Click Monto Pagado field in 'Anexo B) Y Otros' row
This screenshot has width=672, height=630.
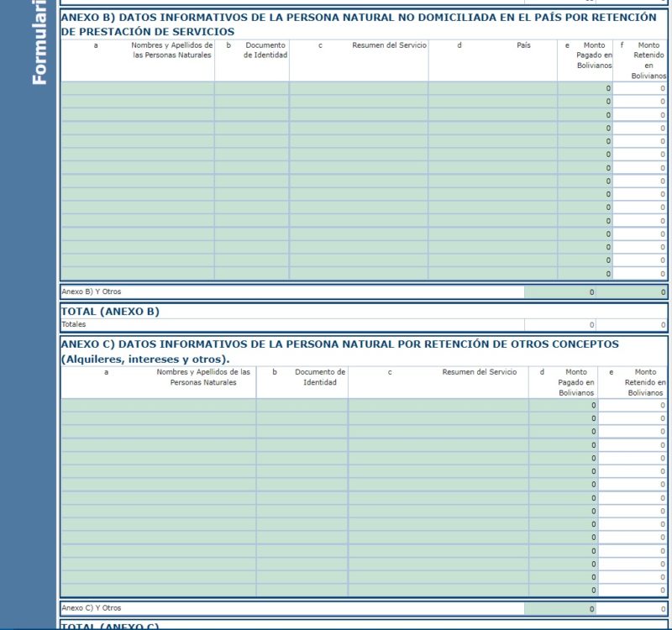pos(559,291)
